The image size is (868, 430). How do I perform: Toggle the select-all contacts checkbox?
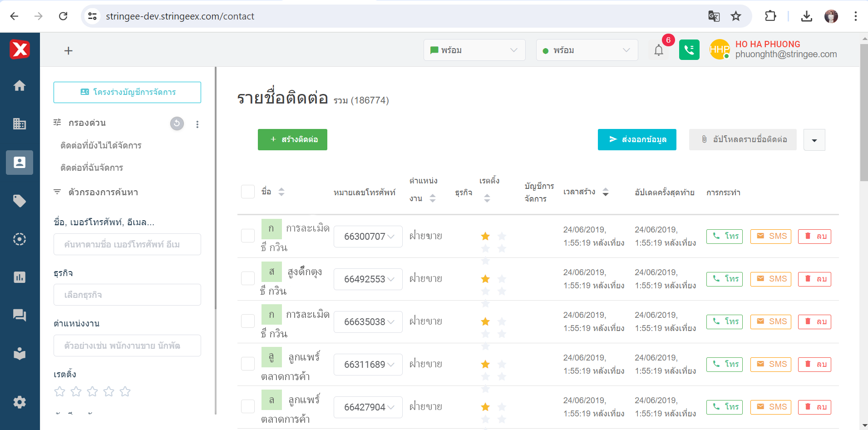tap(248, 192)
